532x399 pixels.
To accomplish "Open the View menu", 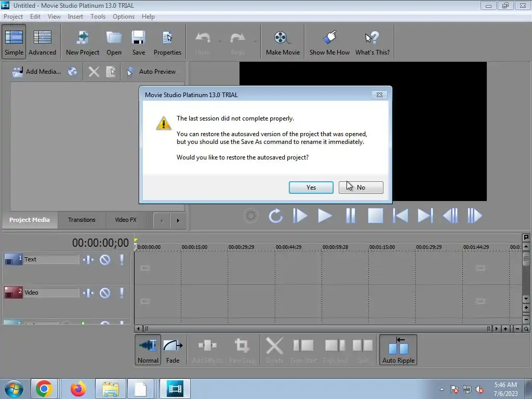I will (54, 17).
